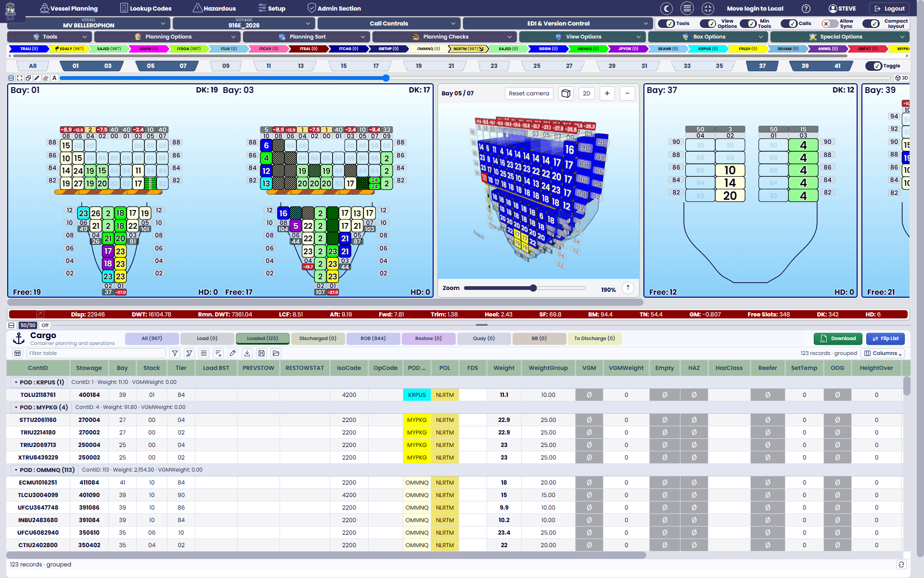Click the open folder icon in cargo toolbar
Image resolution: width=924 pixels, height=578 pixels.
click(x=276, y=353)
